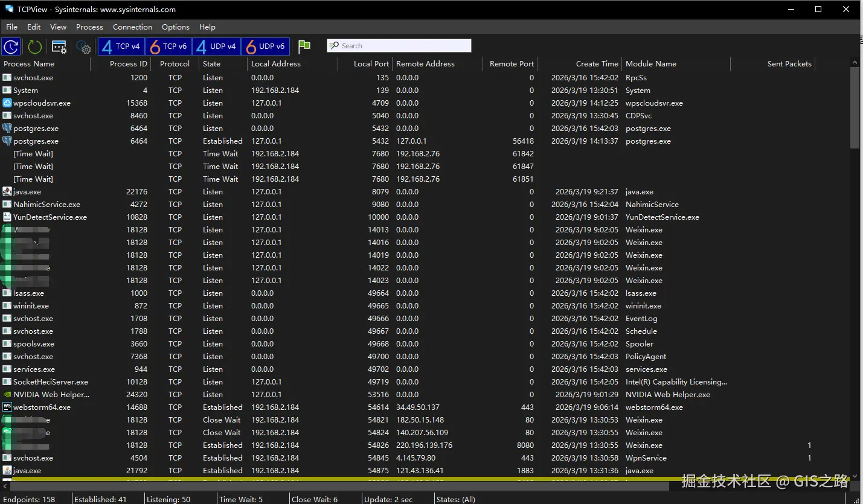Image resolution: width=863 pixels, height=504 pixels.
Task: Sort by the Process Name column header
Action: [45, 64]
